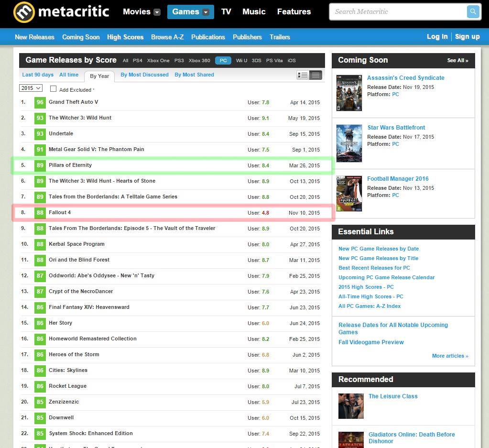Toggle the Add Excluded checkbox

[x=54, y=89]
